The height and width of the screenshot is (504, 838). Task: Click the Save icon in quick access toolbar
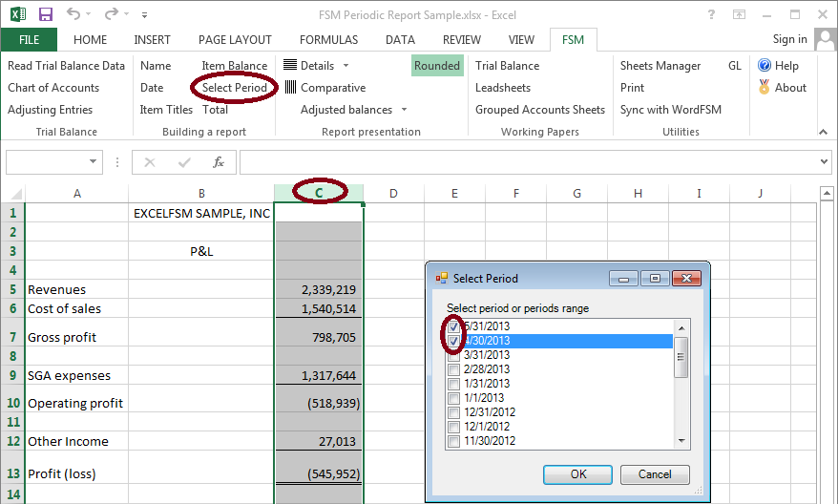(x=46, y=14)
